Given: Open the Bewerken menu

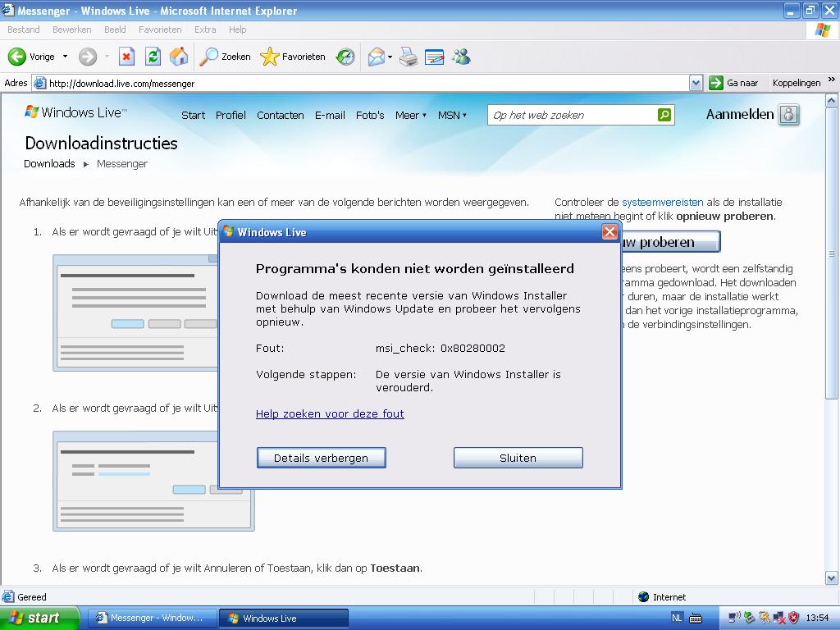Looking at the screenshot, I should [72, 30].
